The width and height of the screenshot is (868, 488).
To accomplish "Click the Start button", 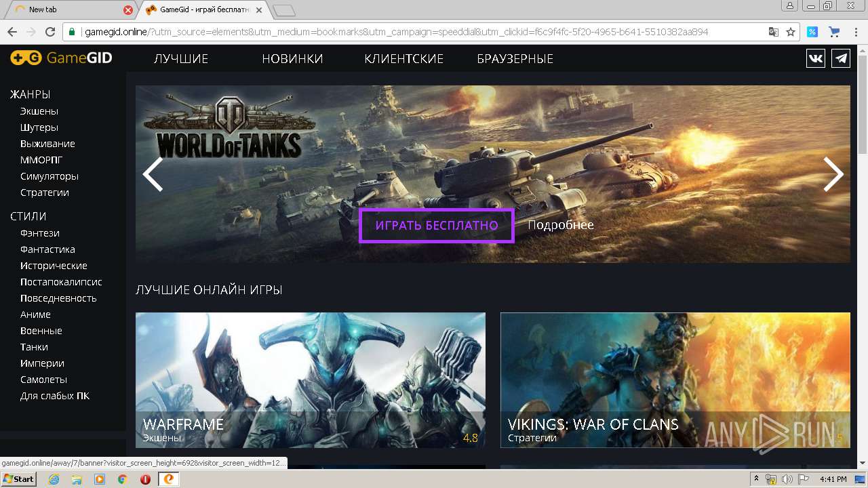I will pyautogui.click(x=18, y=479).
